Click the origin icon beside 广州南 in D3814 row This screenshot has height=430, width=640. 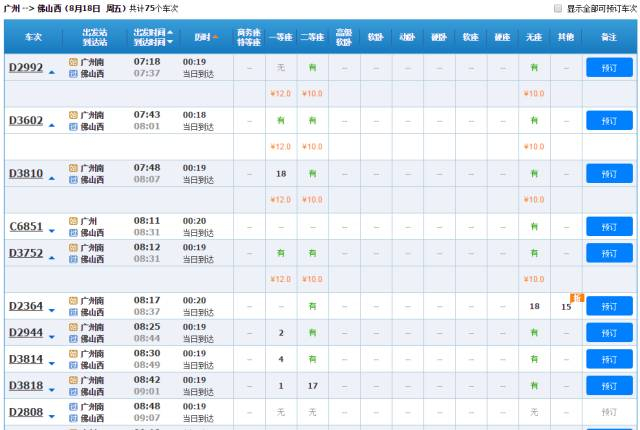click(x=73, y=354)
